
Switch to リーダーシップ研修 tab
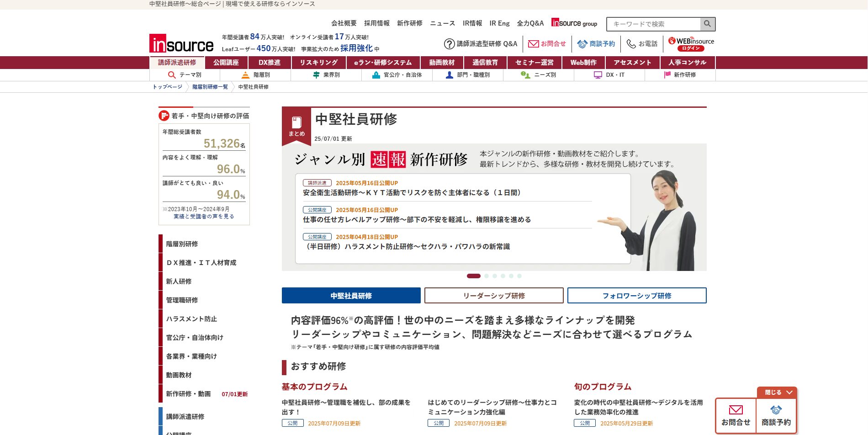click(493, 296)
